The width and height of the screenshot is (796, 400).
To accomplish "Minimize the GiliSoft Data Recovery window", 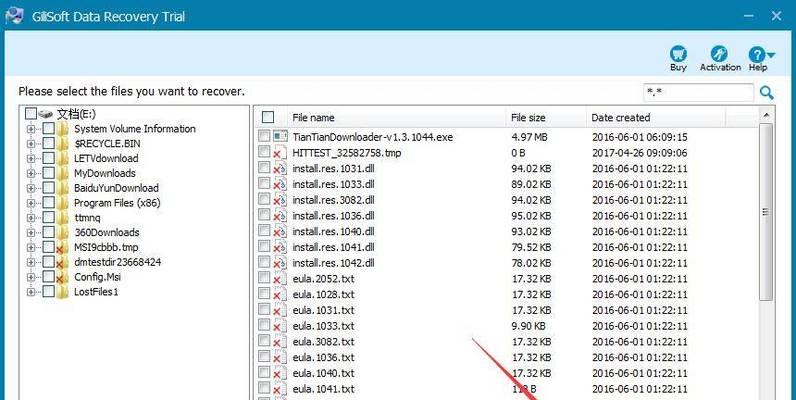I will pyautogui.click(x=749, y=16).
